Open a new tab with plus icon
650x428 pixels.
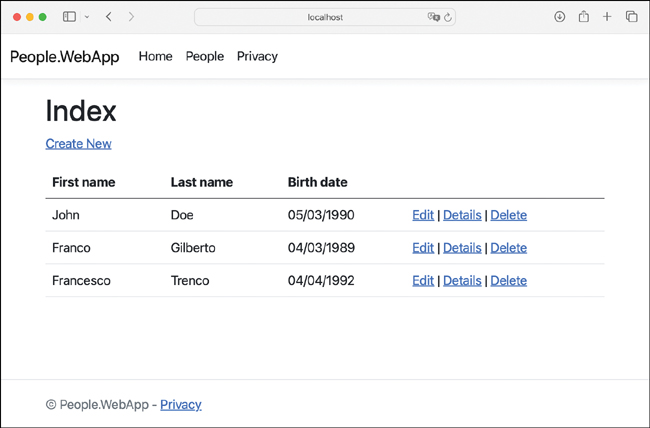click(607, 17)
